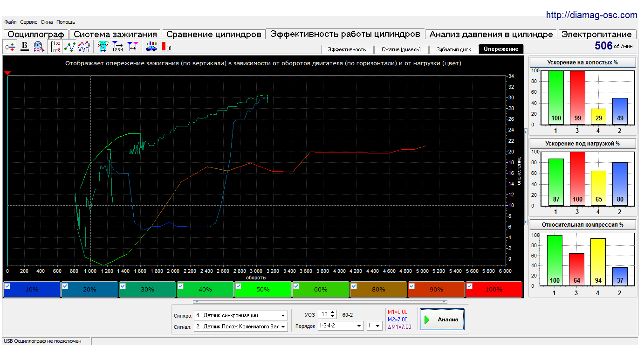Decrease the УОЗ value with down arrow
Image resolution: width=644 pixels, height=347 pixels.
[x=332, y=317]
